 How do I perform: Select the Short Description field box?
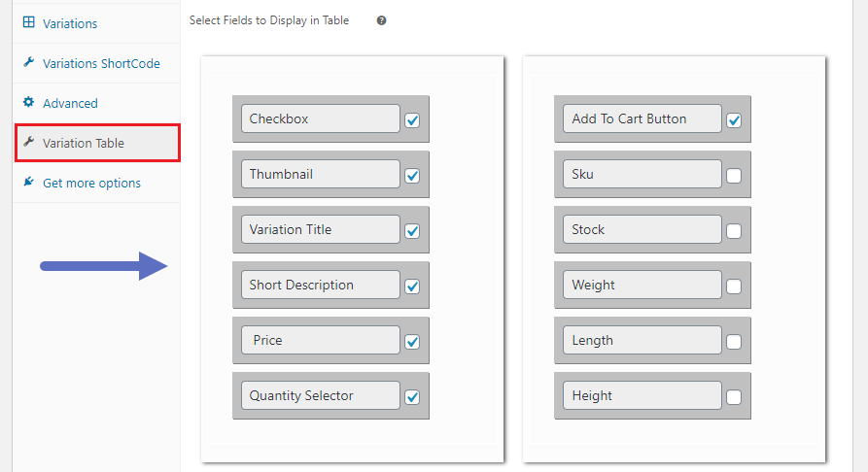(x=321, y=285)
